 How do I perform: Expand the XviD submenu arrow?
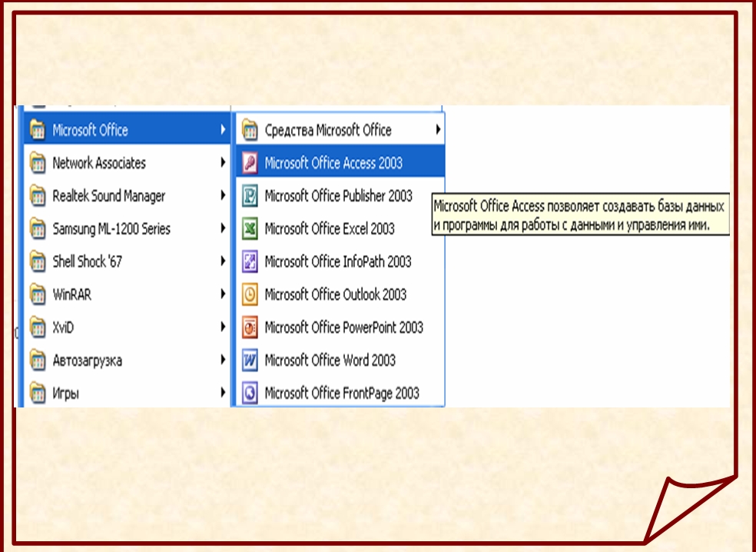[x=223, y=328]
